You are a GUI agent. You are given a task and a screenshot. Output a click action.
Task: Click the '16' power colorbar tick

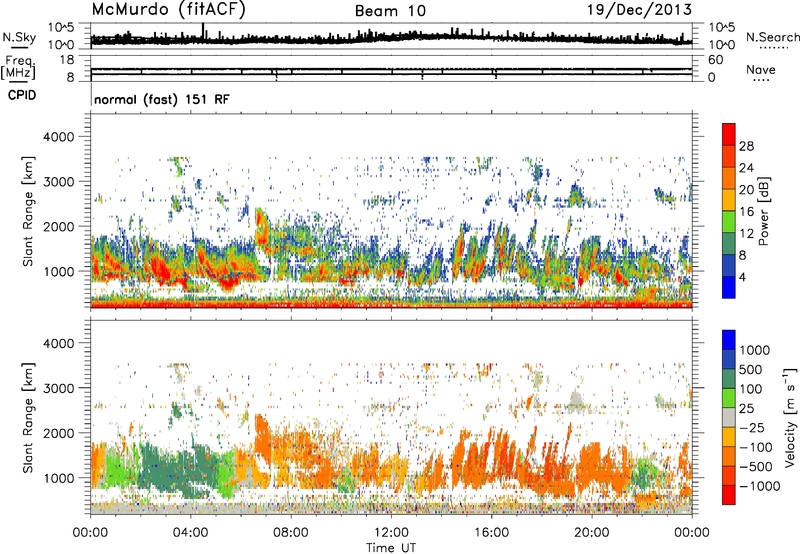(x=746, y=212)
